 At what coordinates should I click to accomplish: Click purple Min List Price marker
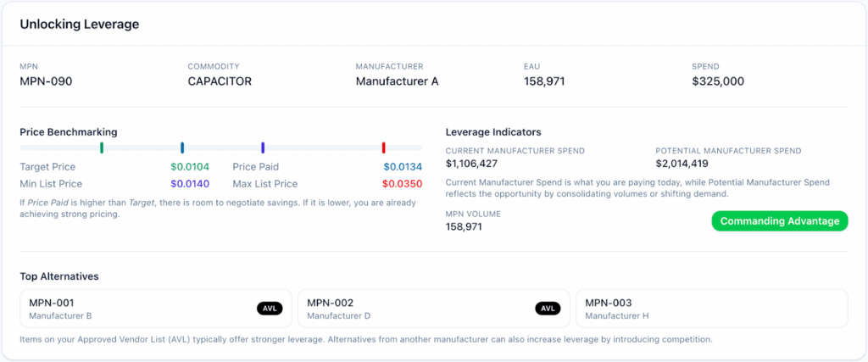coord(263,148)
